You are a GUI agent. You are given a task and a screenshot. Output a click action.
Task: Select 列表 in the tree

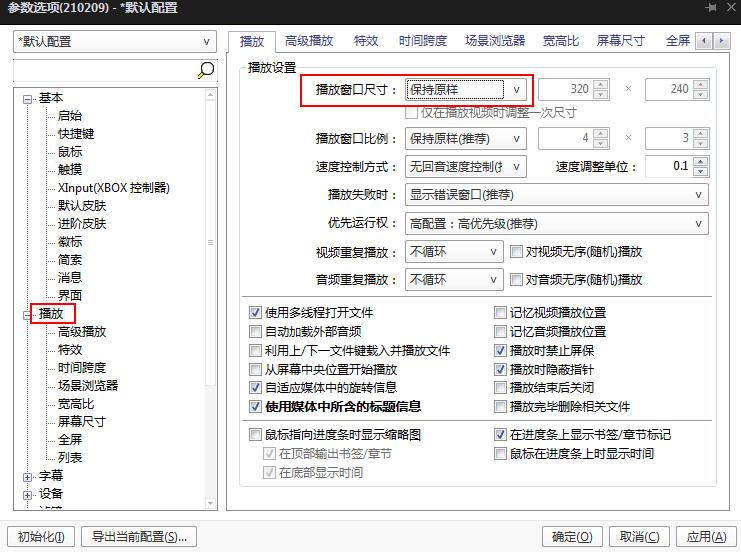pyautogui.click(x=70, y=457)
